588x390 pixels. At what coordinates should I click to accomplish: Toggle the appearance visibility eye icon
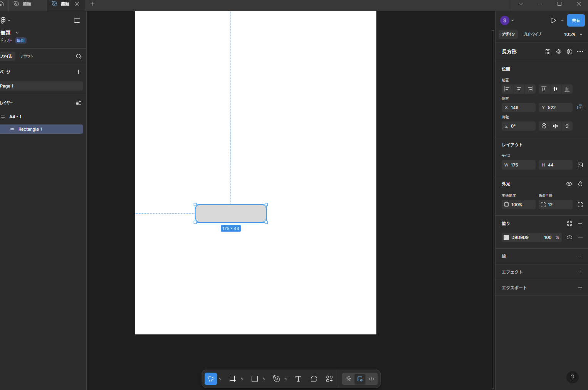coord(569,184)
